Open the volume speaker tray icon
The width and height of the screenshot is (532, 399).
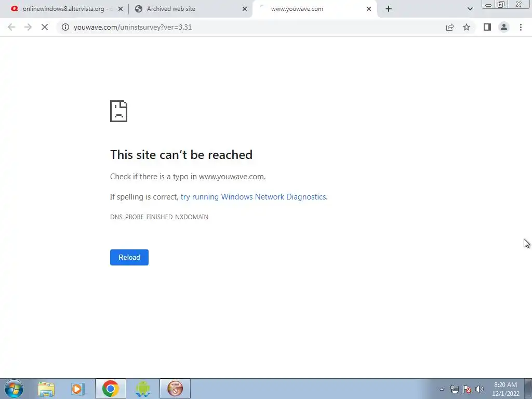pyautogui.click(x=480, y=389)
